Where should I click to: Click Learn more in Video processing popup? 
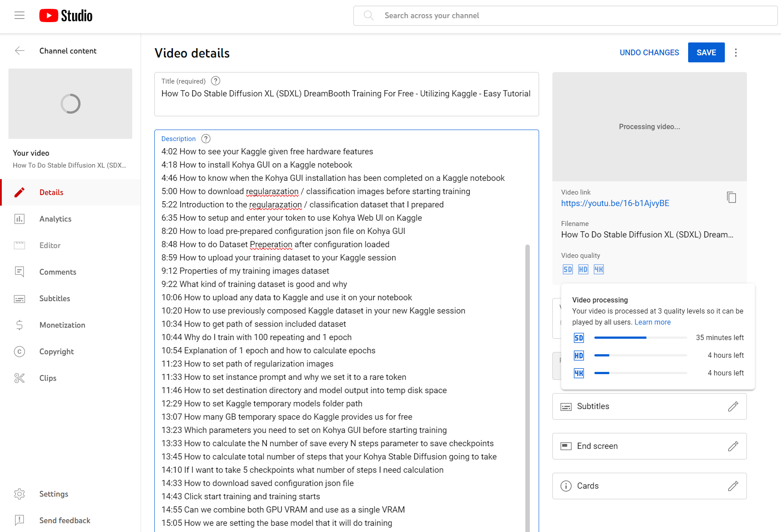coord(652,322)
